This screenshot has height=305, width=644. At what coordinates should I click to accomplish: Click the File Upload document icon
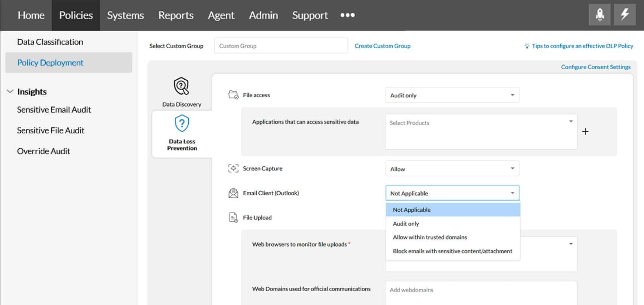tap(233, 218)
